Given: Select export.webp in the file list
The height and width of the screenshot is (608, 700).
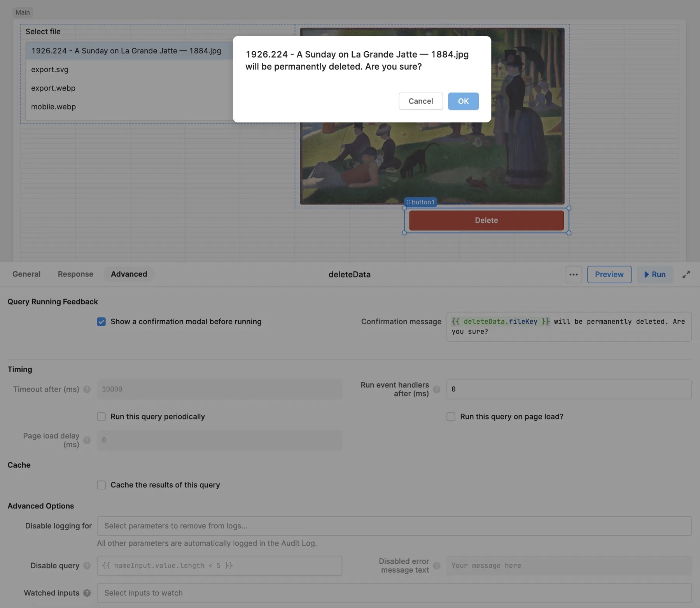Looking at the screenshot, I should pyautogui.click(x=129, y=88).
